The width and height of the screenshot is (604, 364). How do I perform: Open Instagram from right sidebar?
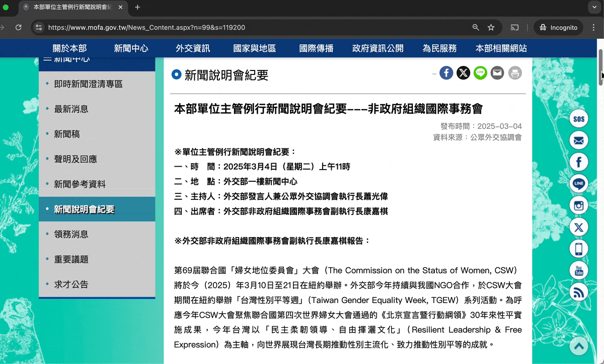(x=578, y=205)
